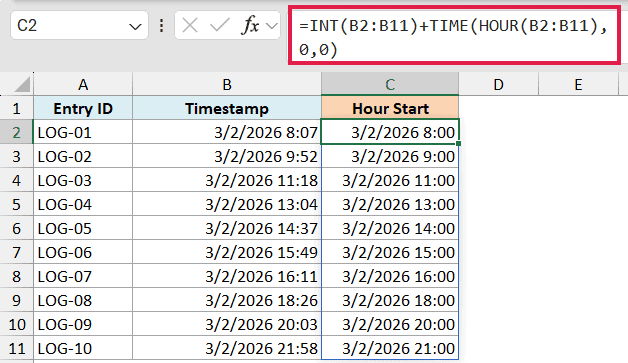Select row 5 header

(x=16, y=204)
